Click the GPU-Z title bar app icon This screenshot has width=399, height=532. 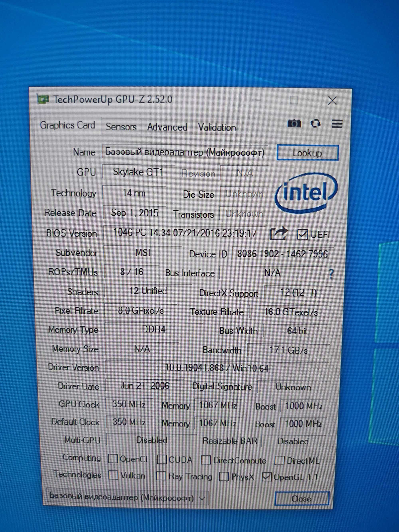click(43, 99)
